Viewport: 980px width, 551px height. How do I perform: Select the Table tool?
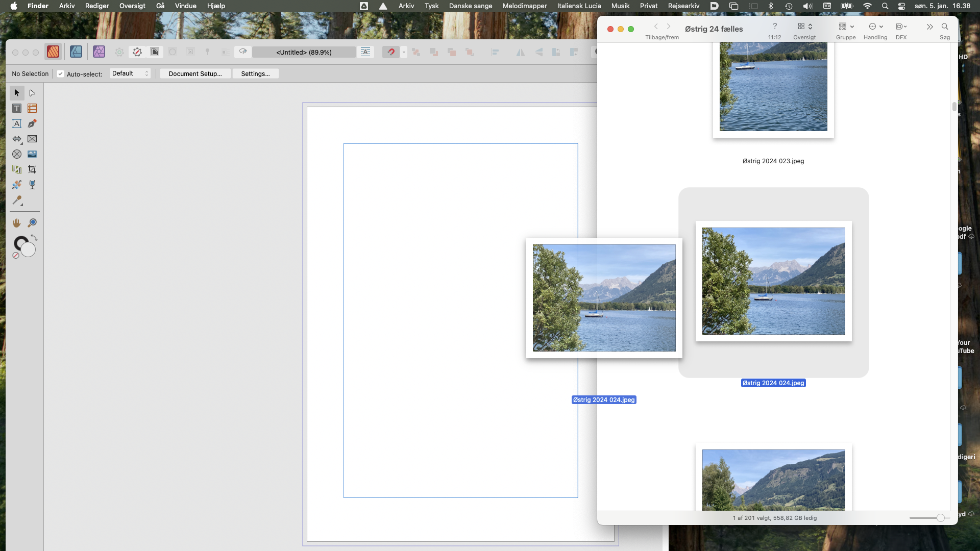[x=32, y=108]
